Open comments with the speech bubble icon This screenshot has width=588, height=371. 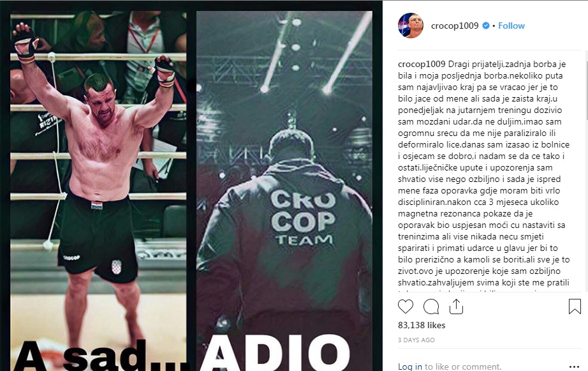click(x=431, y=307)
